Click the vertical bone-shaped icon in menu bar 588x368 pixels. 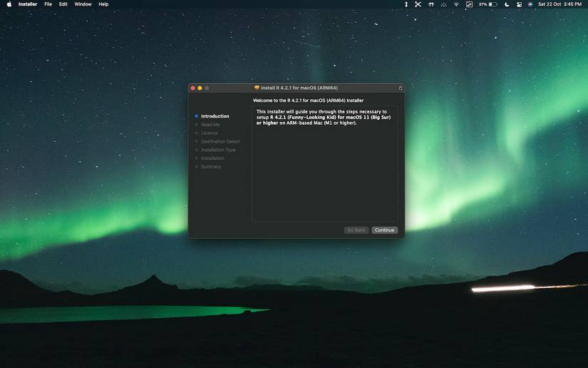point(406,4)
